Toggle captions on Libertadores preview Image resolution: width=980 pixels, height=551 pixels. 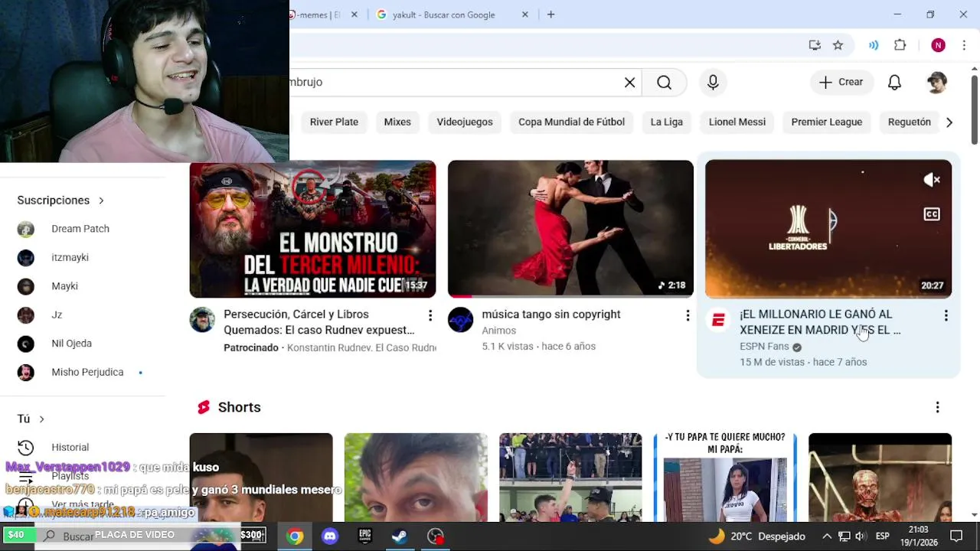932,214
